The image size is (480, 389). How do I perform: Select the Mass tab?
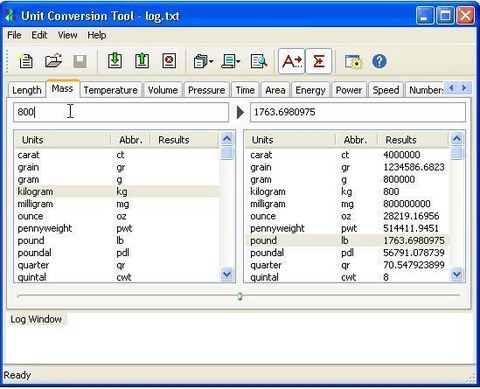(62, 89)
